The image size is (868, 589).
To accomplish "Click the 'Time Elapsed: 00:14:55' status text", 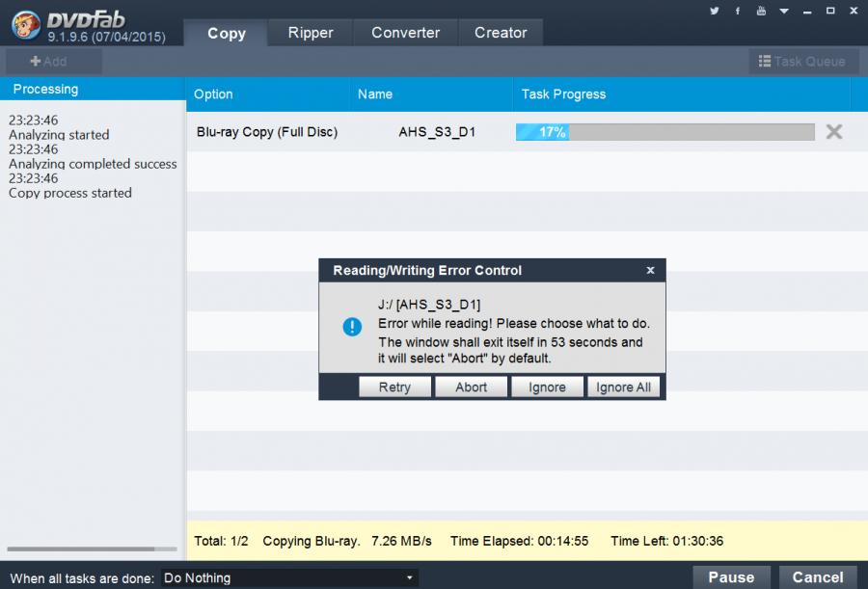I will 519,541.
